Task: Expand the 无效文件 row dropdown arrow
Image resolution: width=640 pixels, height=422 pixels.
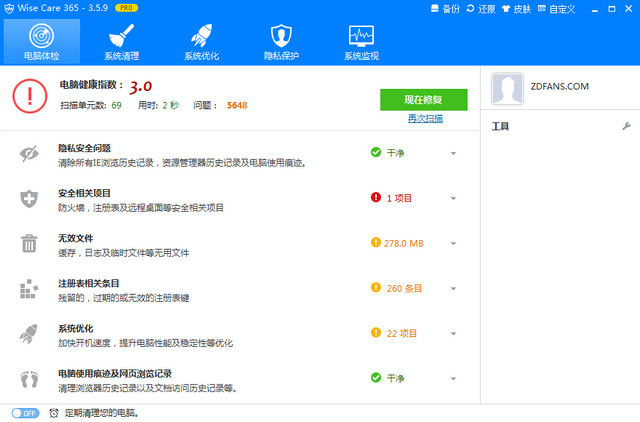Action: (x=453, y=244)
